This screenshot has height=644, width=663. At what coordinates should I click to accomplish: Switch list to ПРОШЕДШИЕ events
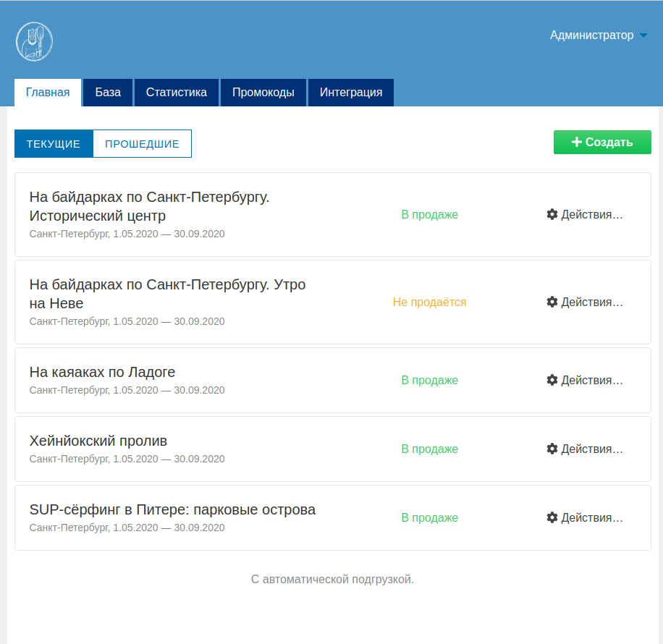(142, 144)
